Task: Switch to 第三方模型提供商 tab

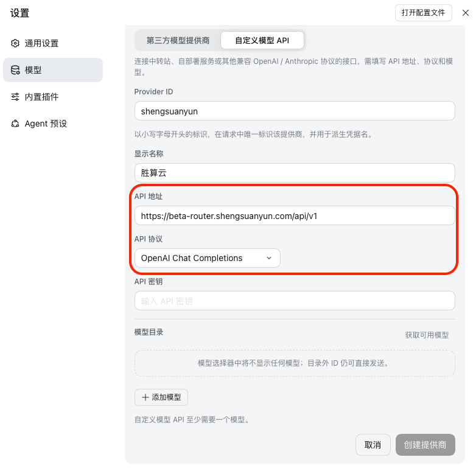Action: pyautogui.click(x=178, y=40)
